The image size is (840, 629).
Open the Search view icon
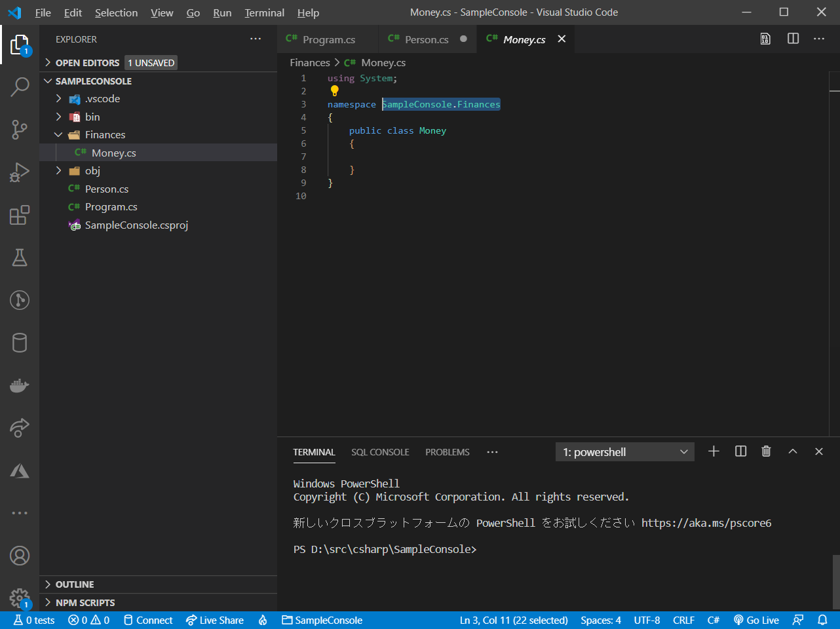(x=20, y=87)
